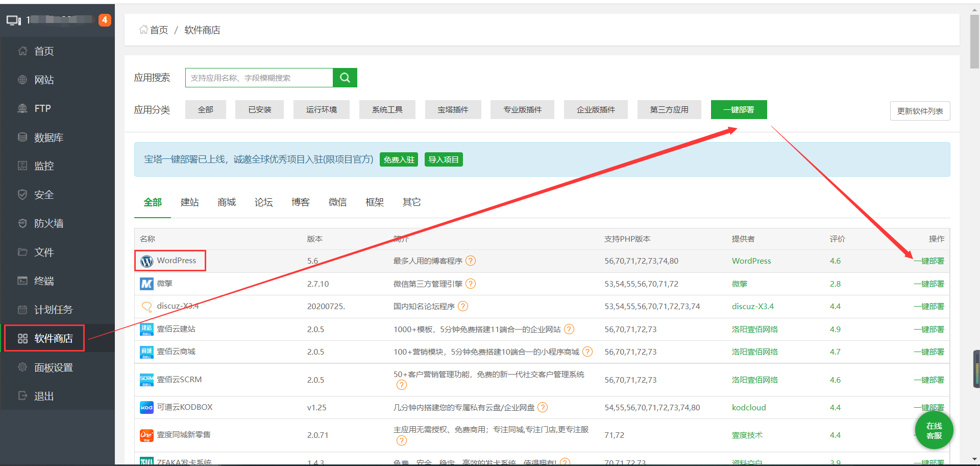Click the green magnifier search button
Image resolution: width=980 pixels, height=466 pixels.
tap(345, 78)
